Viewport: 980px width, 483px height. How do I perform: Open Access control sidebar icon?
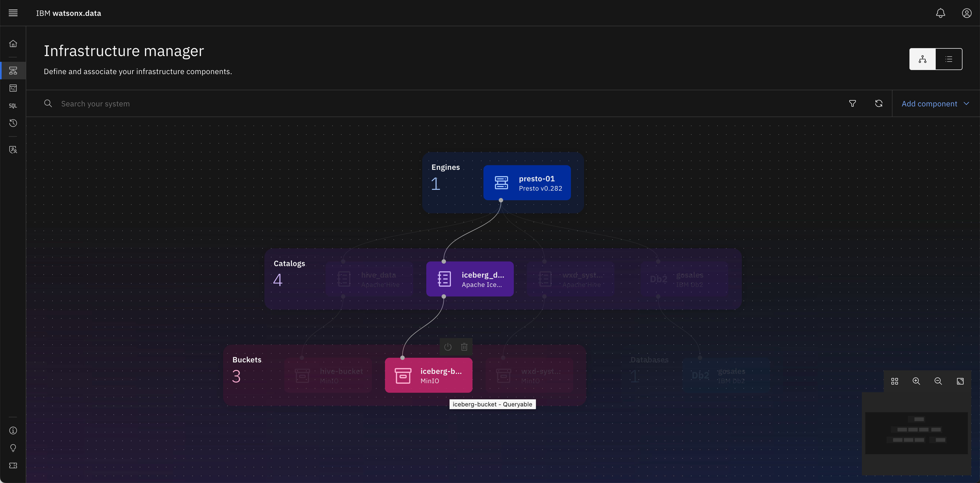[x=13, y=150]
